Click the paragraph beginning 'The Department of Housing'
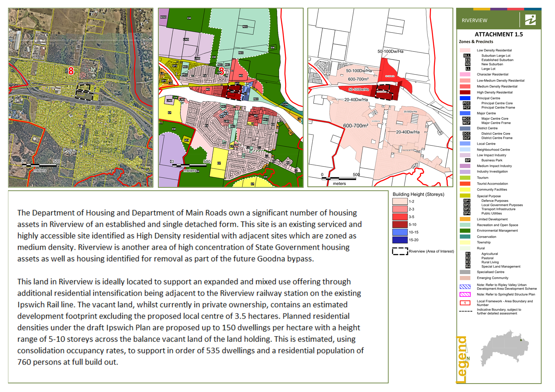The width and height of the screenshot is (555, 392). click(x=190, y=236)
